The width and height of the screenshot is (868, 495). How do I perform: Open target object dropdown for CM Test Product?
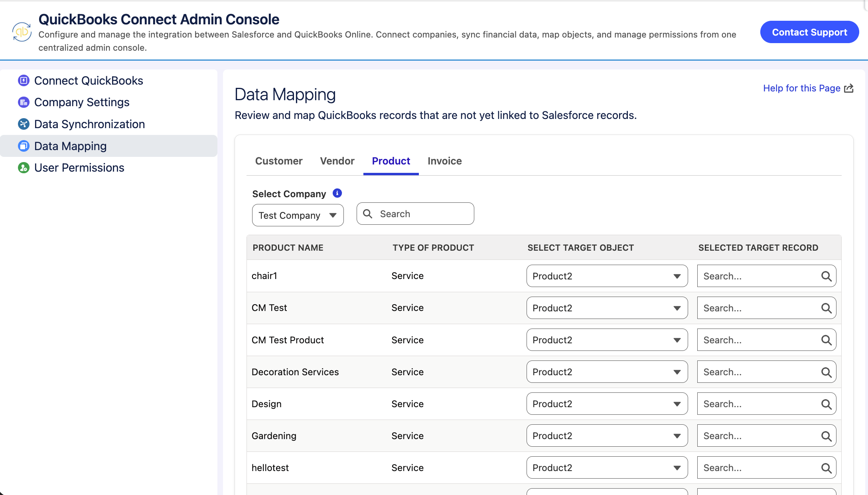[607, 340]
